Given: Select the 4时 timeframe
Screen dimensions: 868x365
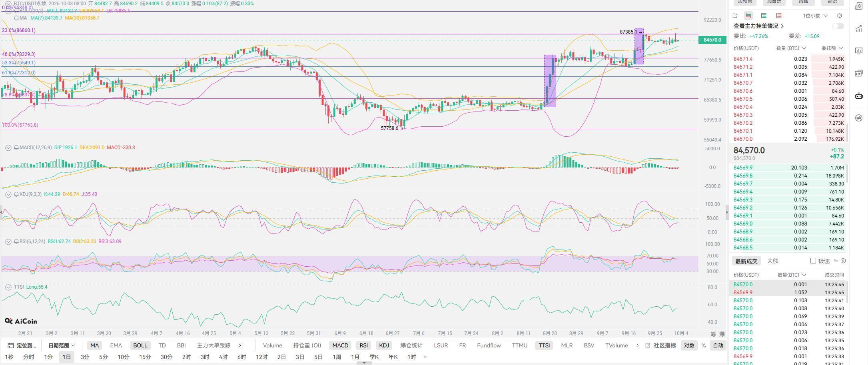Looking at the screenshot, I should tap(223, 357).
